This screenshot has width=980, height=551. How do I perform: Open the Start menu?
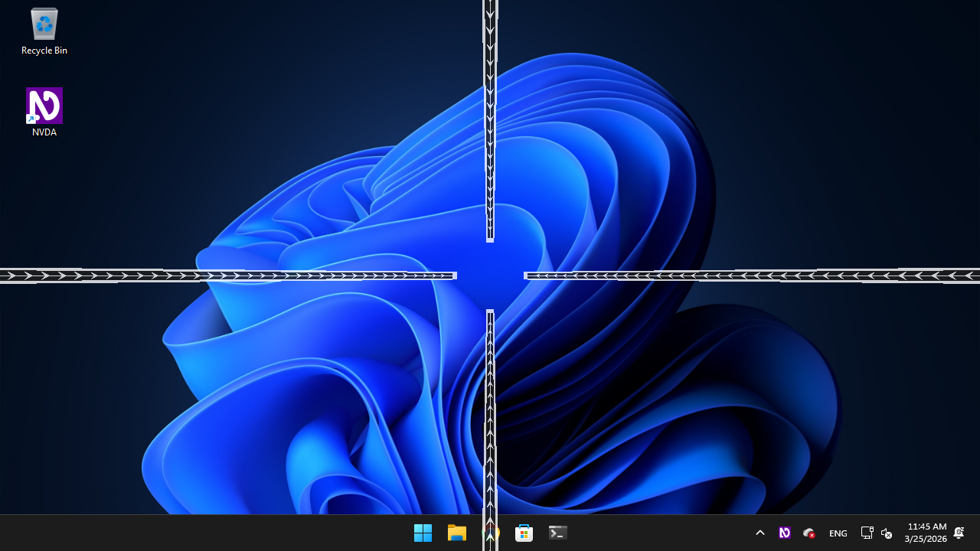[x=423, y=533]
